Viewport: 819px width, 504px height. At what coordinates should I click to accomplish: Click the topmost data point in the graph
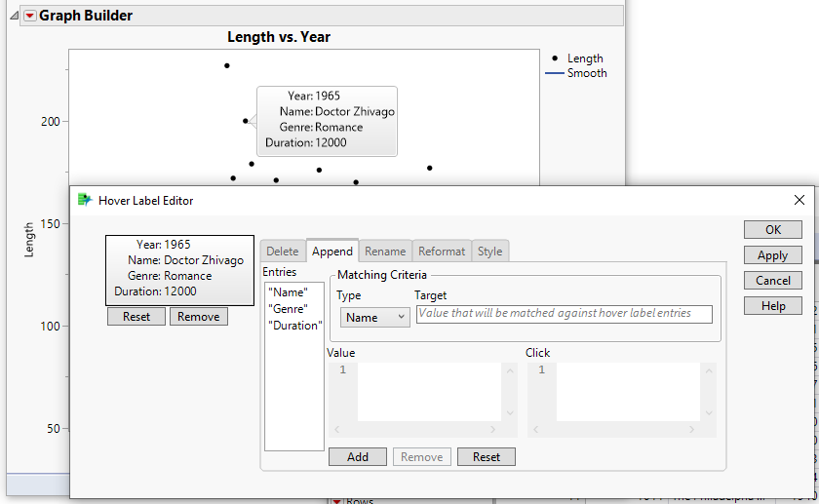pyautogui.click(x=226, y=66)
